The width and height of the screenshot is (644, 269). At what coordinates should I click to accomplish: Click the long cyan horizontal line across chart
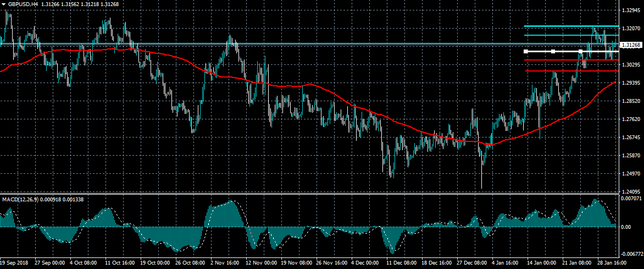tap(330, 43)
